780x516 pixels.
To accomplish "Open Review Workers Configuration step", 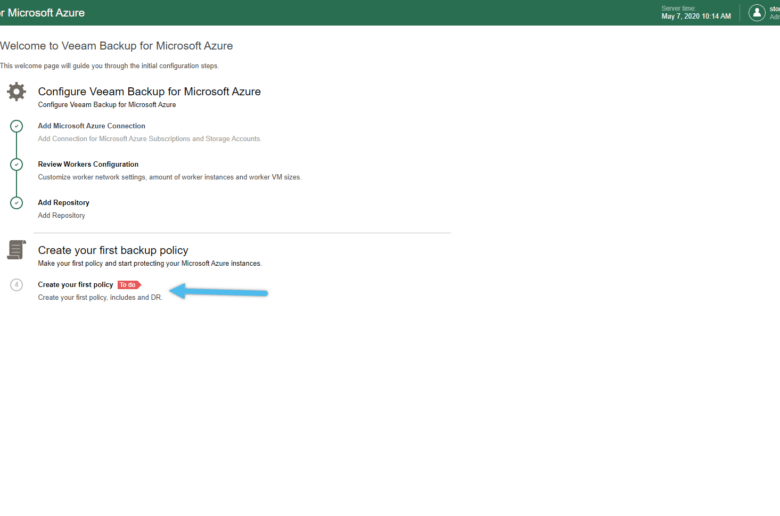I will 88,164.
